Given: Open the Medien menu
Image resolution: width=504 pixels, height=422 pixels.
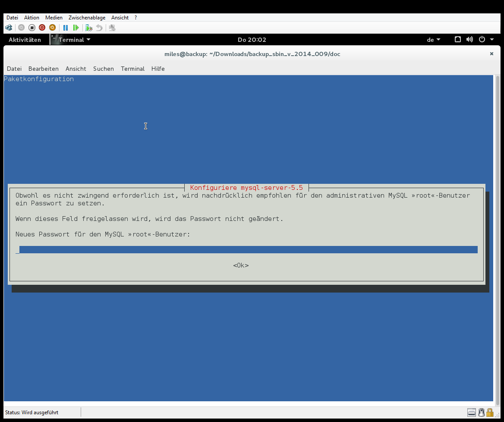Looking at the screenshot, I should pyautogui.click(x=54, y=18).
